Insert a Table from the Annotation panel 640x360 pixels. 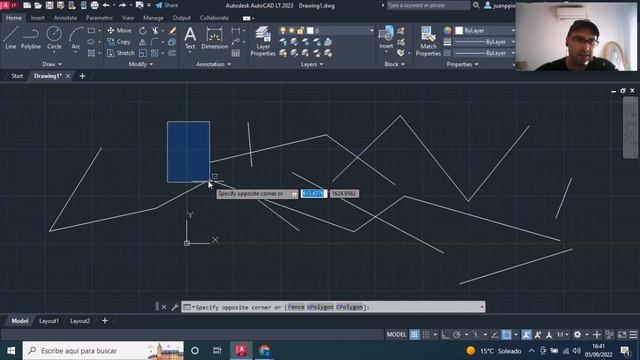coord(236,53)
